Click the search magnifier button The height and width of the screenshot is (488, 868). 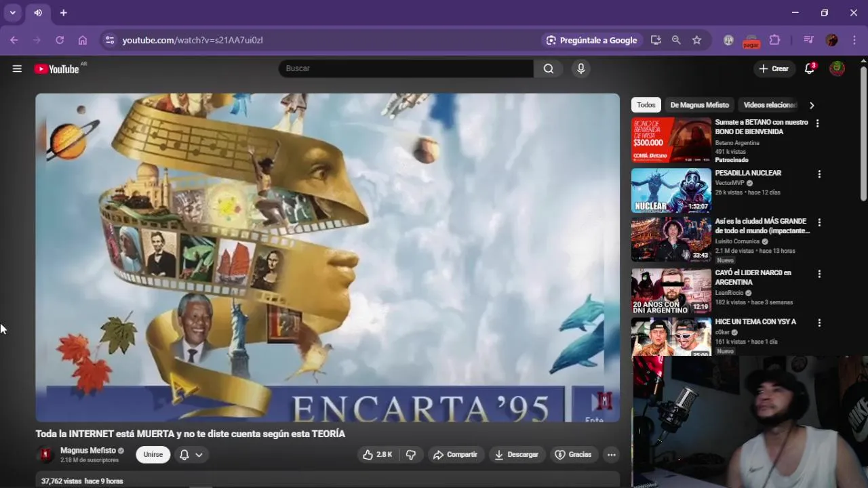pyautogui.click(x=549, y=68)
